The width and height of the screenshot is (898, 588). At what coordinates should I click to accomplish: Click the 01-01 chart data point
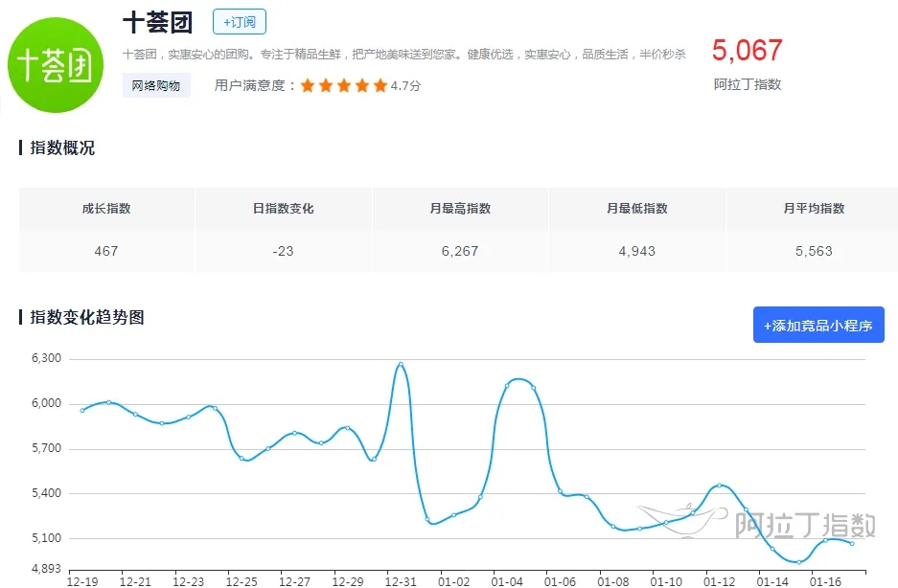(427, 520)
